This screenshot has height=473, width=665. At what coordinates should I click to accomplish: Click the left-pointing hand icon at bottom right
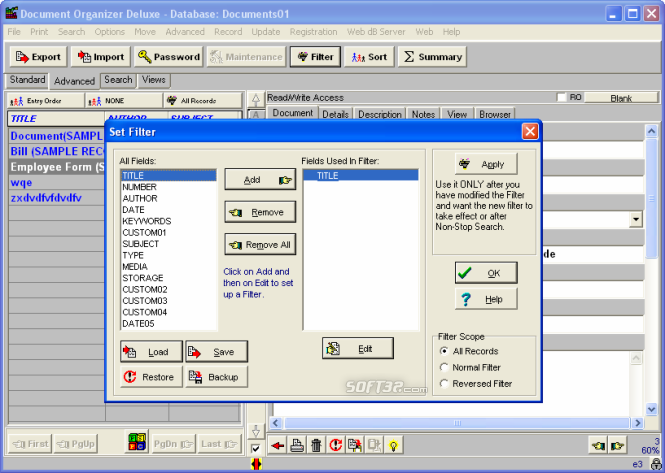(x=598, y=446)
